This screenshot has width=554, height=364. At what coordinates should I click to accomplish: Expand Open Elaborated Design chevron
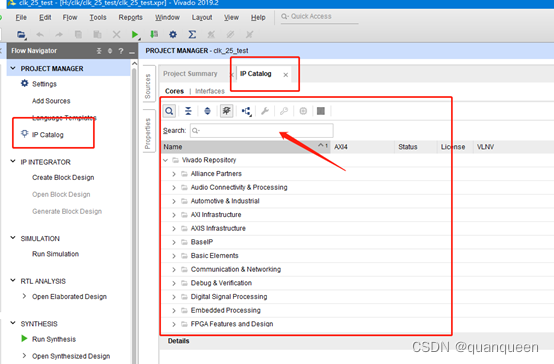tap(24, 296)
